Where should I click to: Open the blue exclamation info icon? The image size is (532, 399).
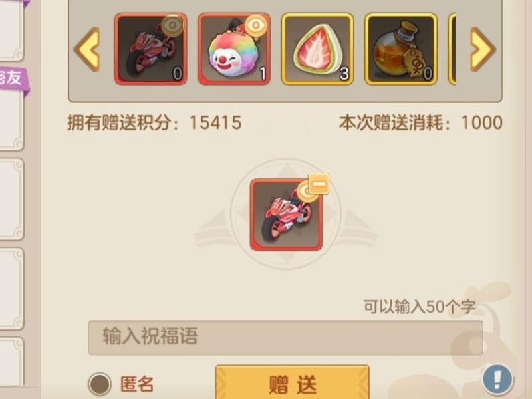[497, 379]
